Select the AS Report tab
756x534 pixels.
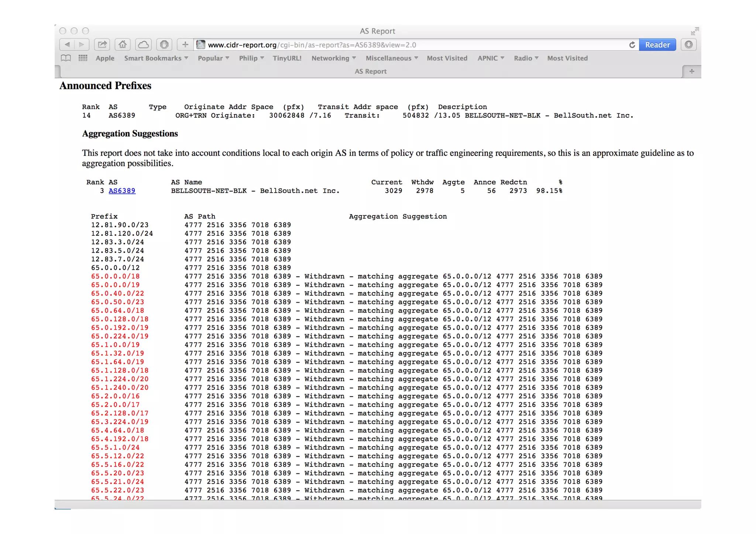point(370,71)
